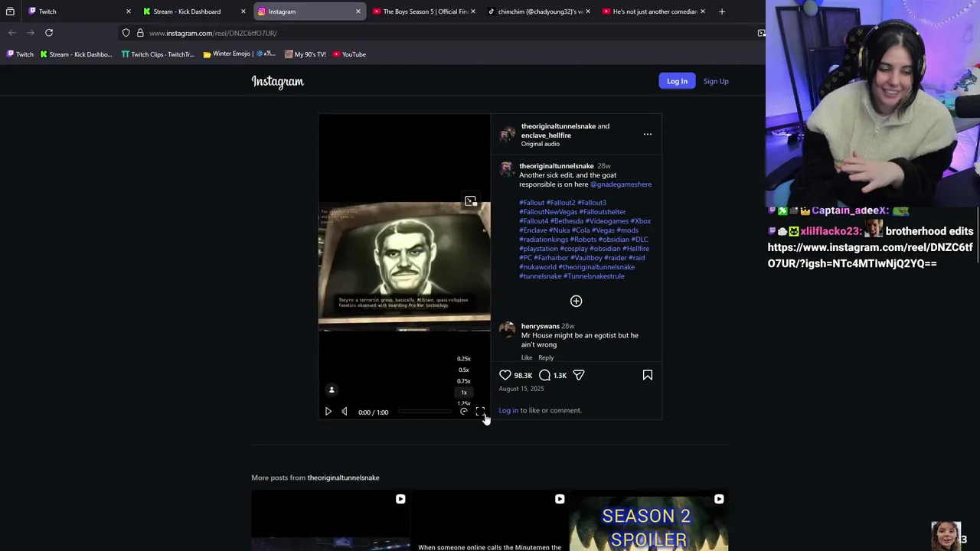Viewport: 980px width, 551px height.
Task: Open post options three-dot menu
Action: click(648, 135)
